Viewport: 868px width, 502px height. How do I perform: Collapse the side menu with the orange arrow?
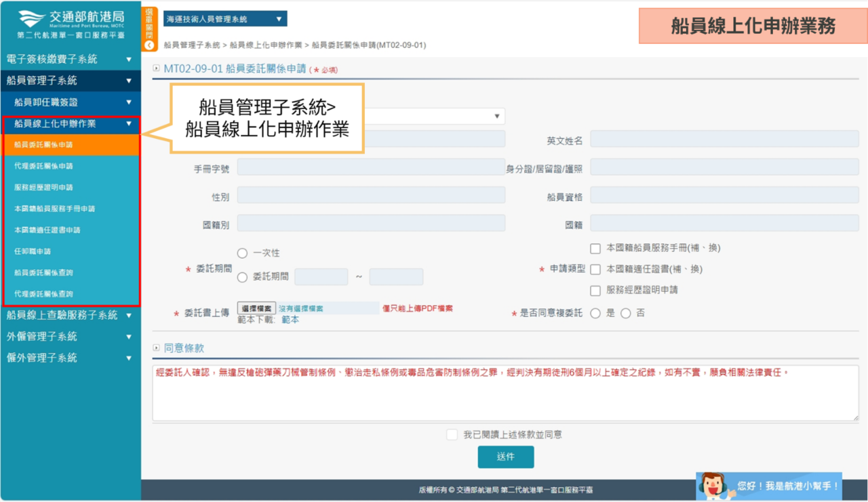click(150, 45)
